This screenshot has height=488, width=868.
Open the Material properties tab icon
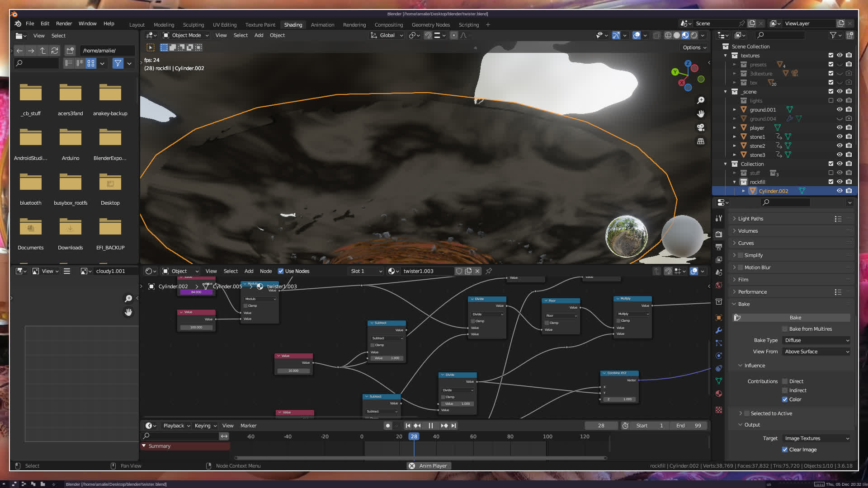pos(719,394)
